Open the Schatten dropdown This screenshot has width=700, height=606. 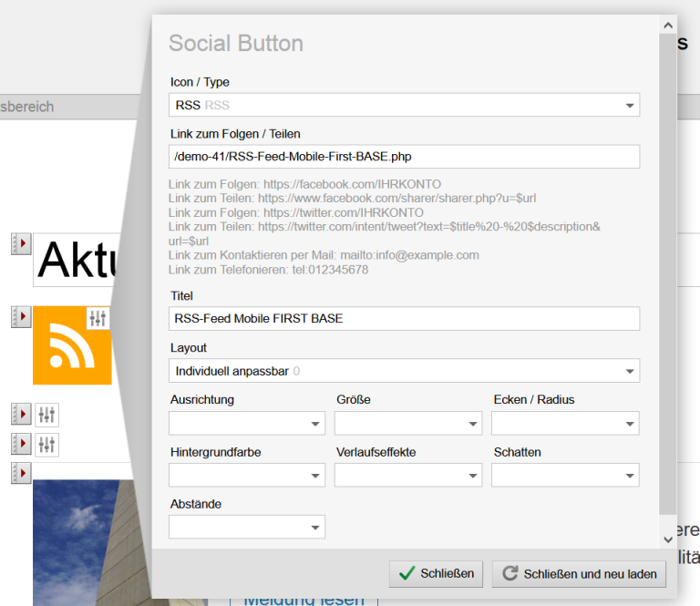tap(565, 476)
